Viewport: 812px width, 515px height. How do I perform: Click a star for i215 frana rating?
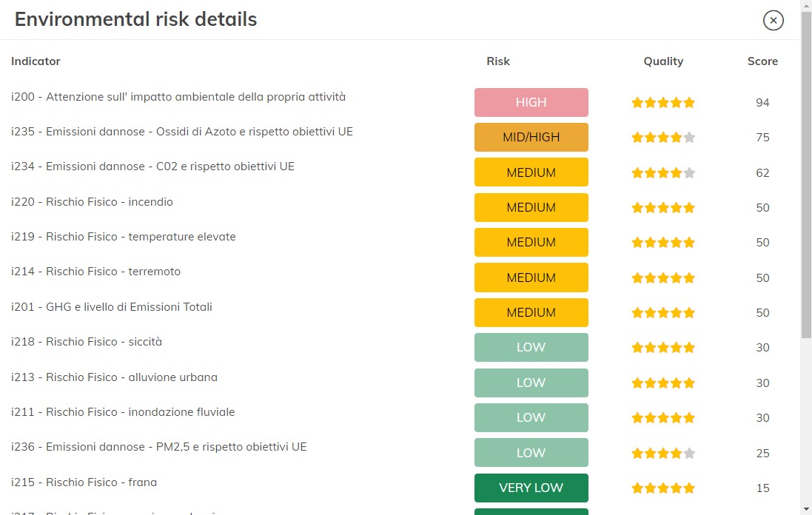point(663,488)
